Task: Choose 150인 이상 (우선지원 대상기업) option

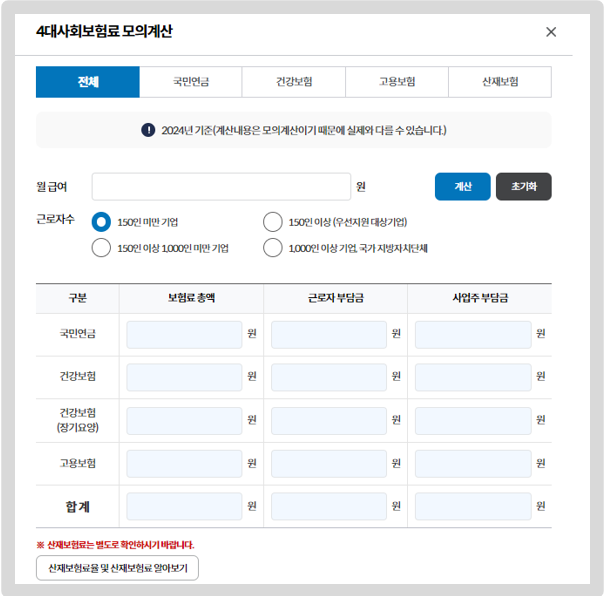Action: click(x=273, y=222)
